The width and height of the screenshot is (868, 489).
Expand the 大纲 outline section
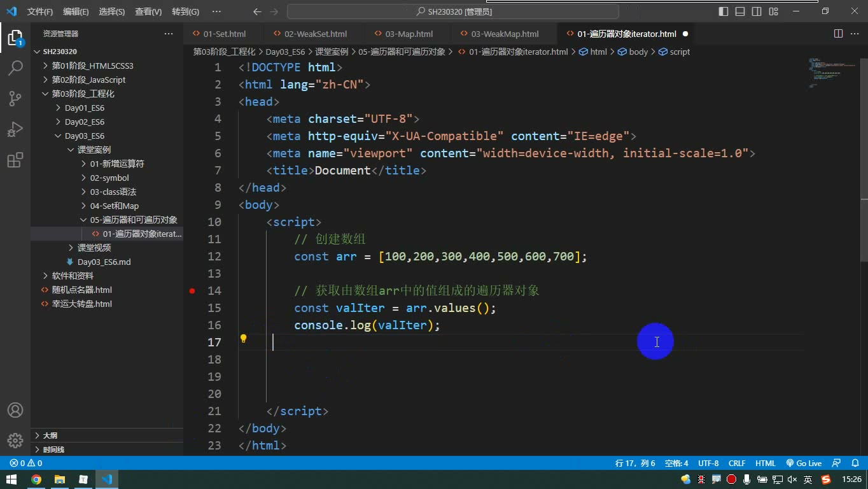coord(50,436)
